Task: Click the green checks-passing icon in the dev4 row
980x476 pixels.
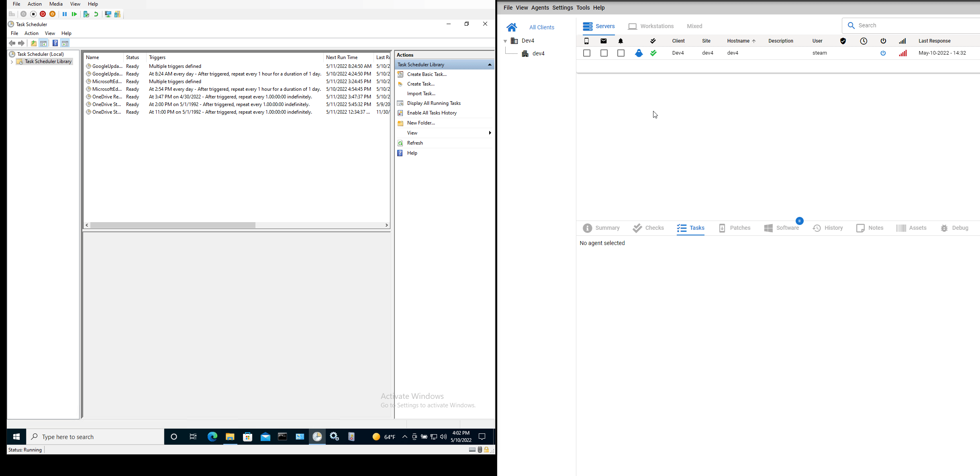Action: tap(653, 53)
